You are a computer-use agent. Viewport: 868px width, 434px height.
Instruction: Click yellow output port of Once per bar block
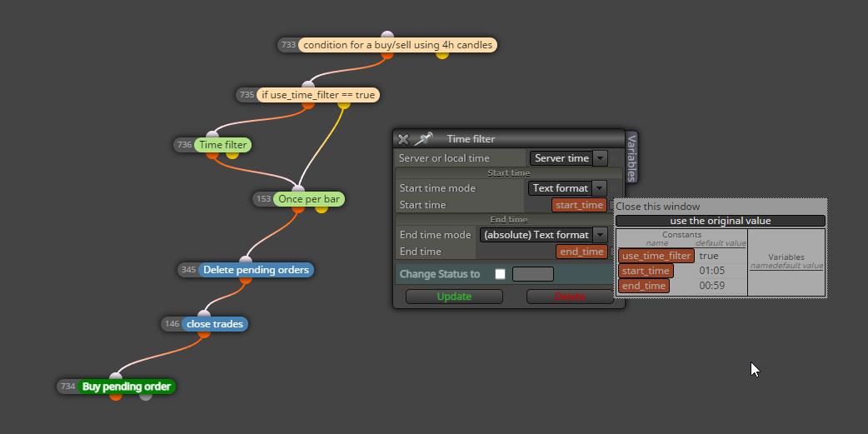[322, 208]
